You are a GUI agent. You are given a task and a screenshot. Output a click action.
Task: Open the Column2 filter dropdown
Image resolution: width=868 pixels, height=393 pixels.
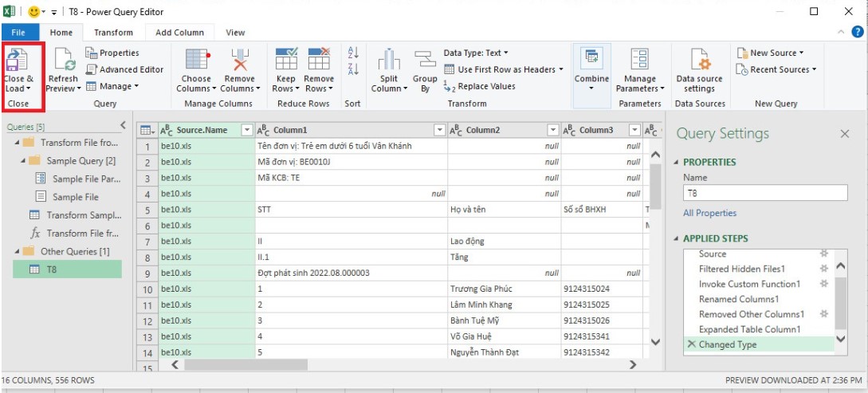click(552, 130)
